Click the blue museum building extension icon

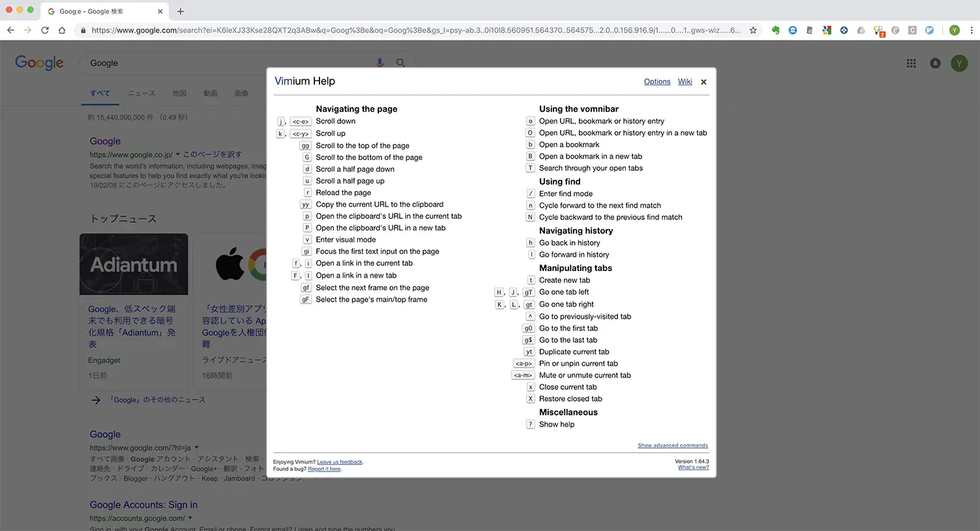coord(792,30)
